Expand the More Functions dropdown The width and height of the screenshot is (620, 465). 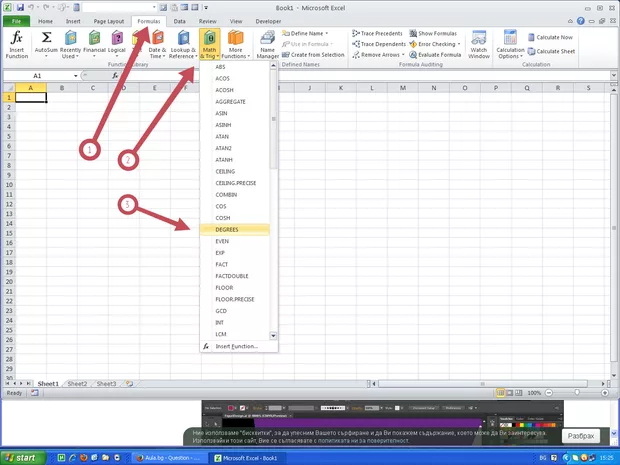[235, 44]
